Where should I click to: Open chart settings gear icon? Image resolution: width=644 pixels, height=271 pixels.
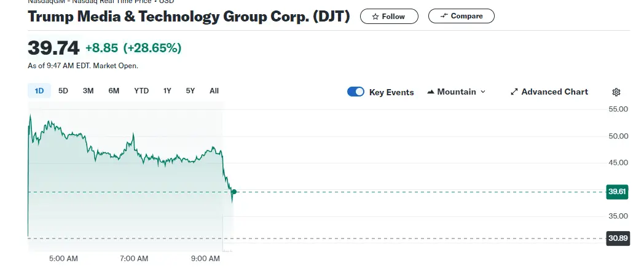pos(616,92)
